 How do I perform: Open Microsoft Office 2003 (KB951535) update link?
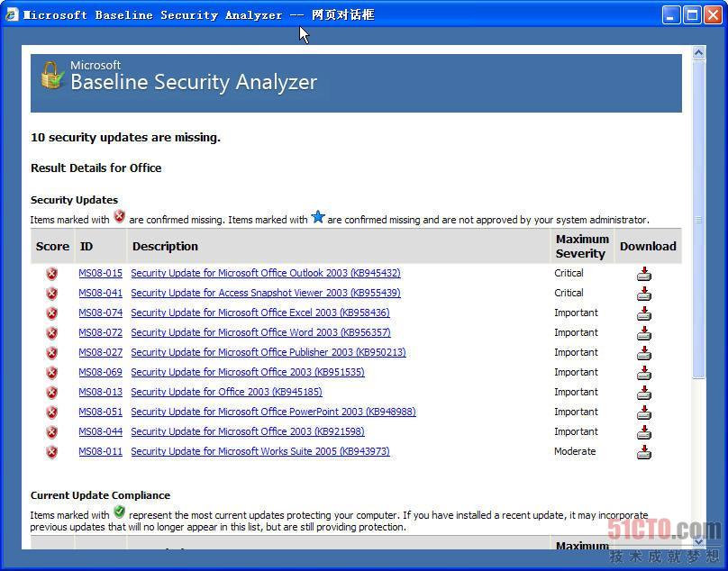click(248, 372)
